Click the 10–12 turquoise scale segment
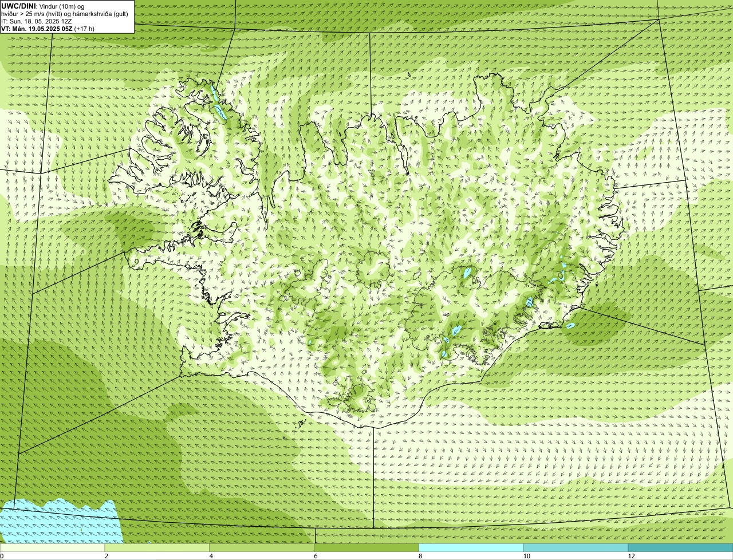 pyautogui.click(x=576, y=547)
